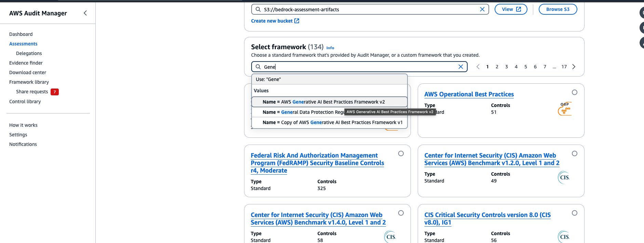Open Settings in the sidebar
The image size is (644, 243).
click(18, 135)
